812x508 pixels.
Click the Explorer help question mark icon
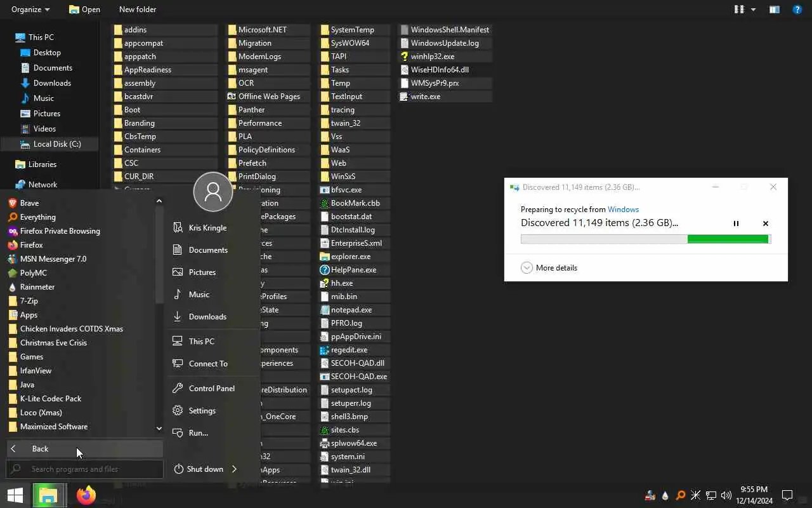[797, 10]
